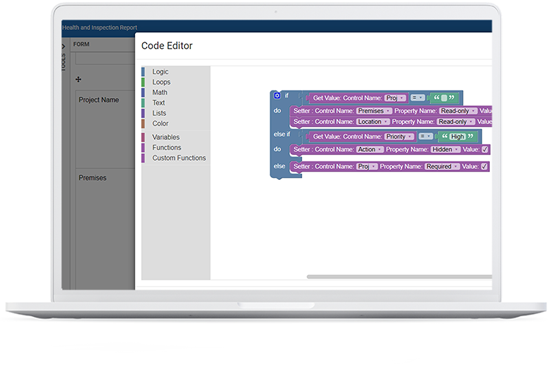Viewport: 550px width, 382px height.
Task: Change the Hidden property name dropdown
Action: [445, 150]
